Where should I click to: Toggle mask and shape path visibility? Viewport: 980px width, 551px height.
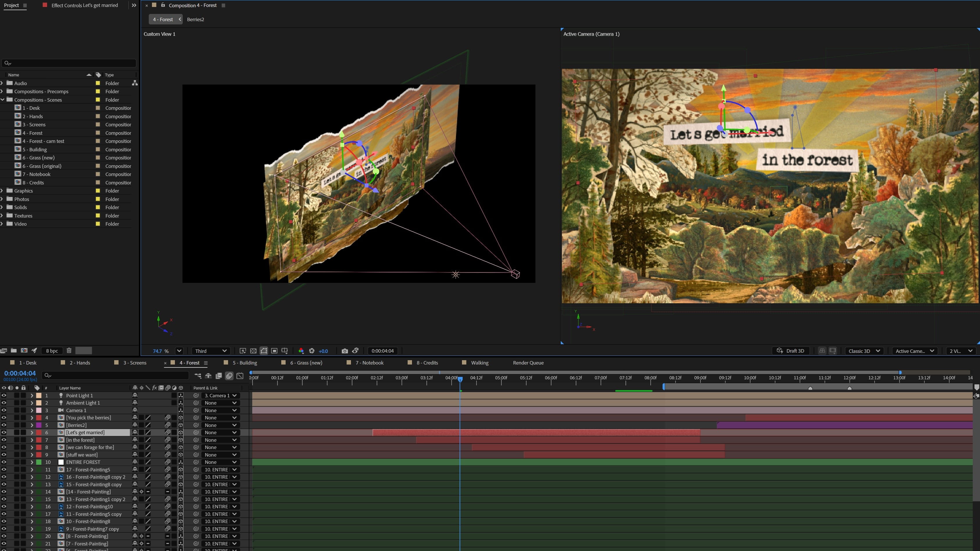tap(264, 351)
